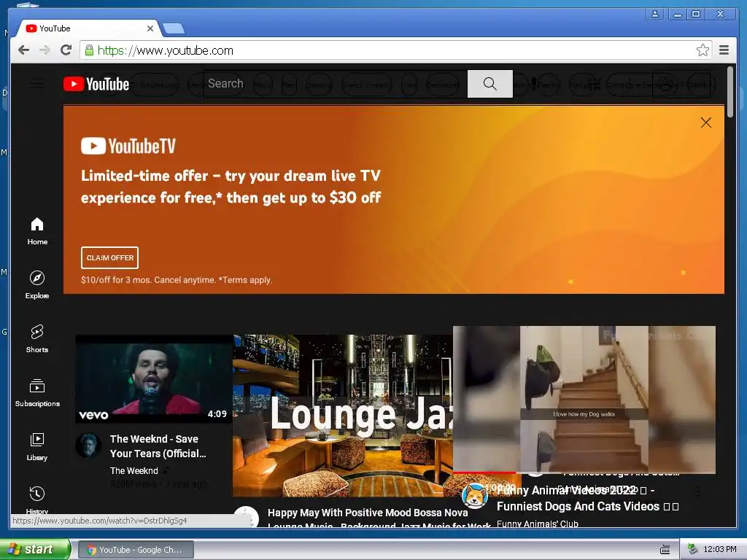Click into the YouTube Search field
747x560 pixels.
335,84
